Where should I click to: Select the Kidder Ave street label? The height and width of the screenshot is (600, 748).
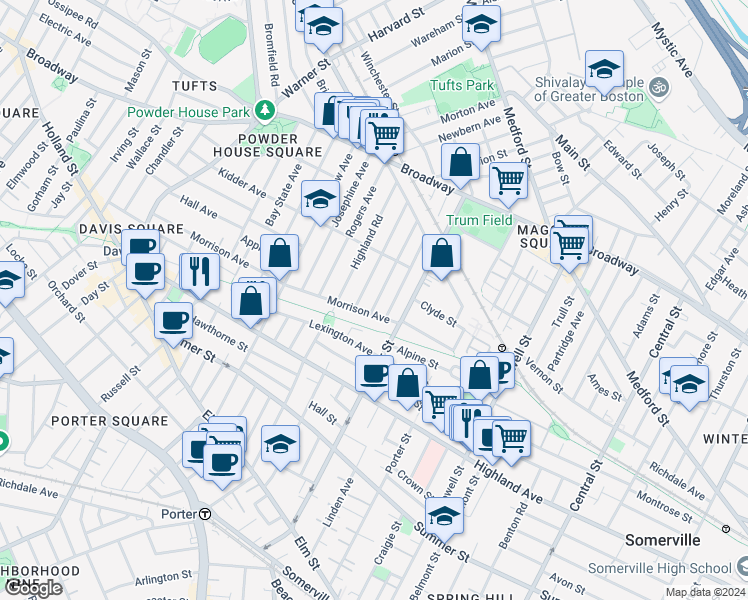242,182
